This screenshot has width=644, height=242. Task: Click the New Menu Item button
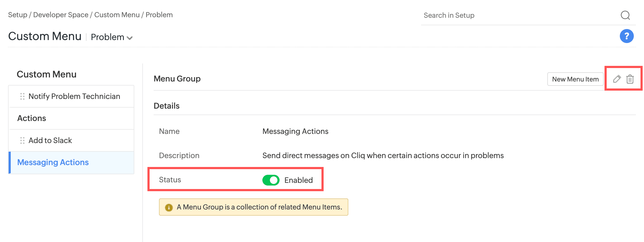pos(575,79)
